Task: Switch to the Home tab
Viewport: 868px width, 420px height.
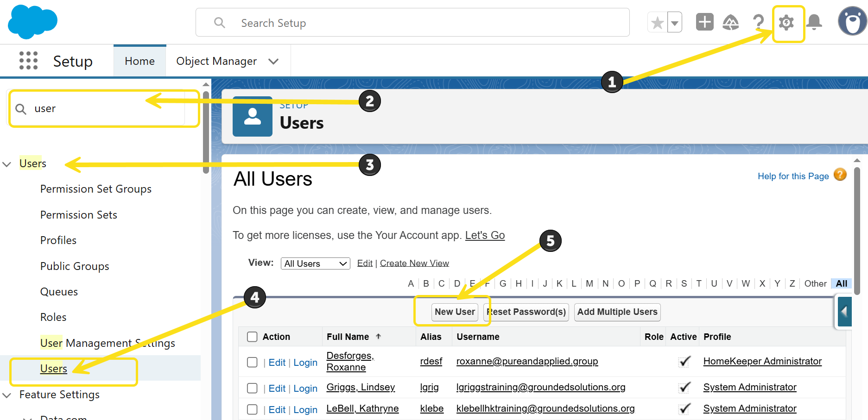Action: tap(139, 61)
